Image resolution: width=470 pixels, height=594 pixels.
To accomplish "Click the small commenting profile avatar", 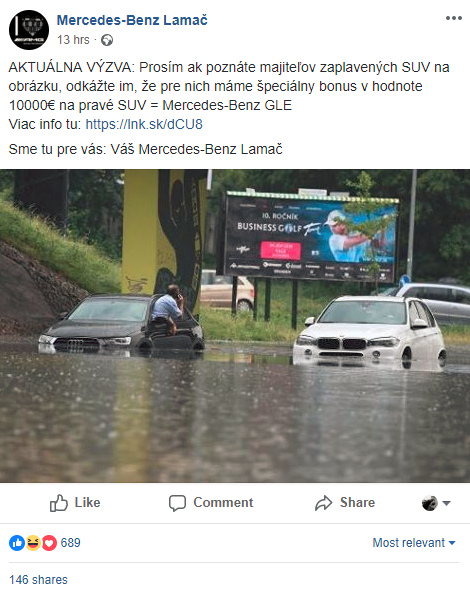I will pyautogui.click(x=430, y=503).
